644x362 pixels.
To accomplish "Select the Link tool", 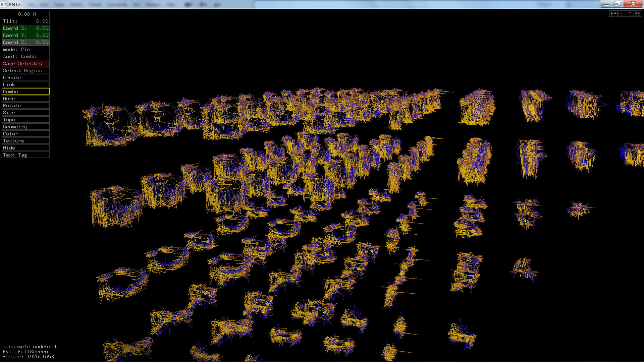I will [x=25, y=84].
